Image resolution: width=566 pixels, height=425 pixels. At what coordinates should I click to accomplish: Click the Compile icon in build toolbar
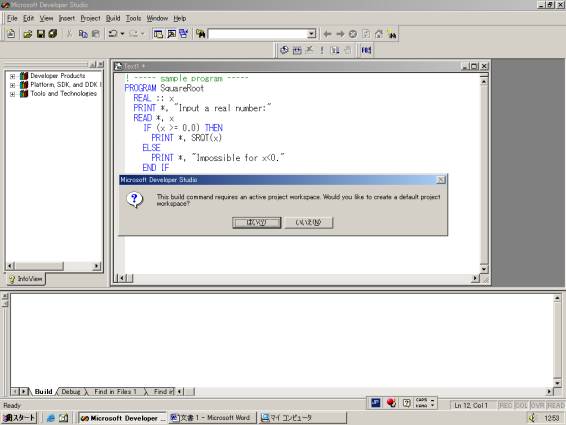[284, 50]
